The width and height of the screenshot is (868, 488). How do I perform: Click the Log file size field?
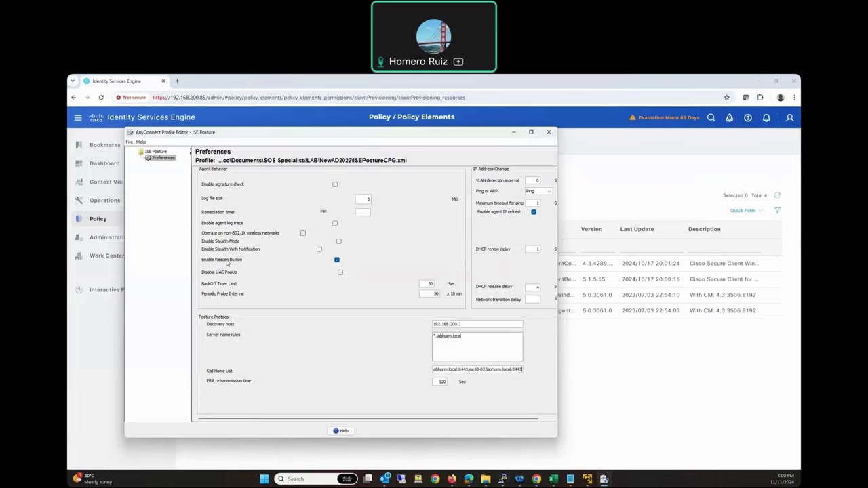[x=363, y=199]
